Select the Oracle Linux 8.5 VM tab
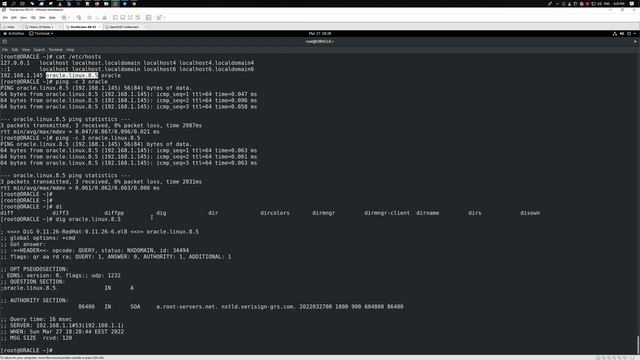The width and height of the screenshot is (640, 360). [x=83, y=27]
